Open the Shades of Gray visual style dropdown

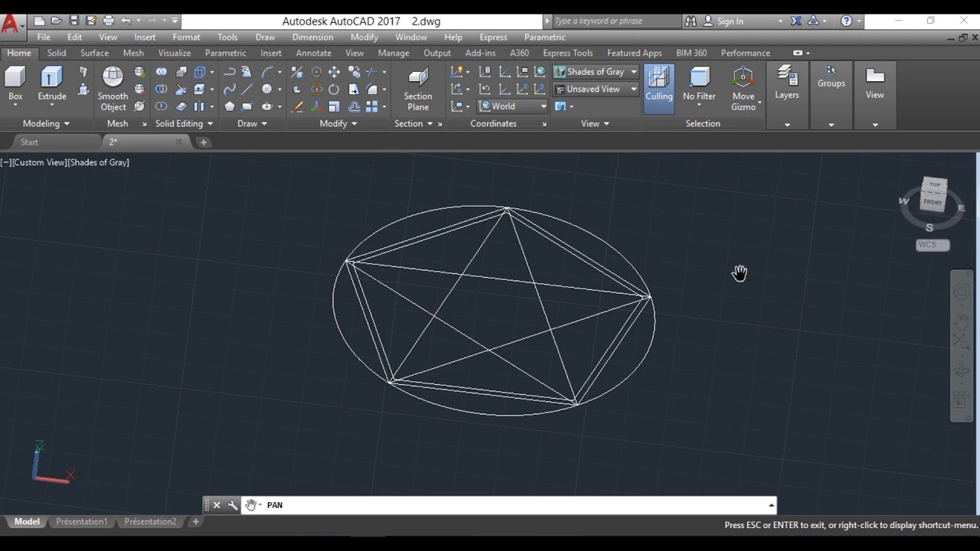(596, 71)
